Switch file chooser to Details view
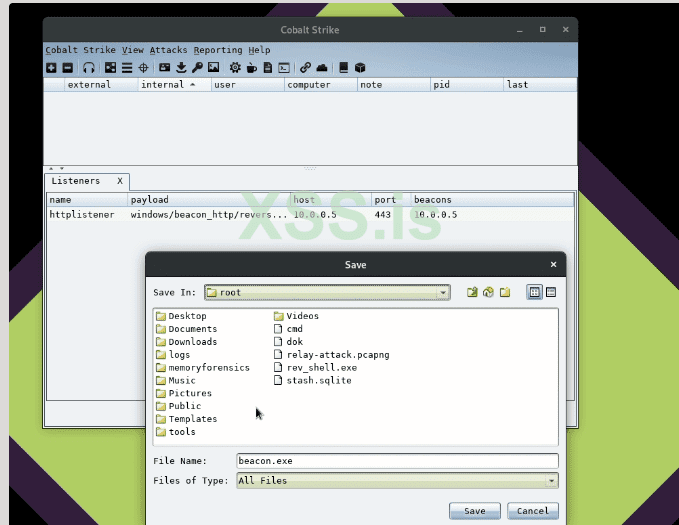Viewport: 679px width, 525px height. [550, 292]
